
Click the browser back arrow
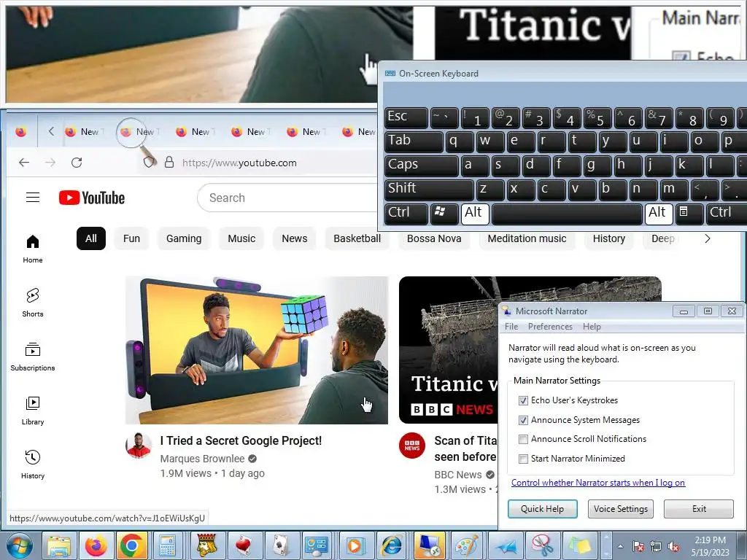pos(24,163)
